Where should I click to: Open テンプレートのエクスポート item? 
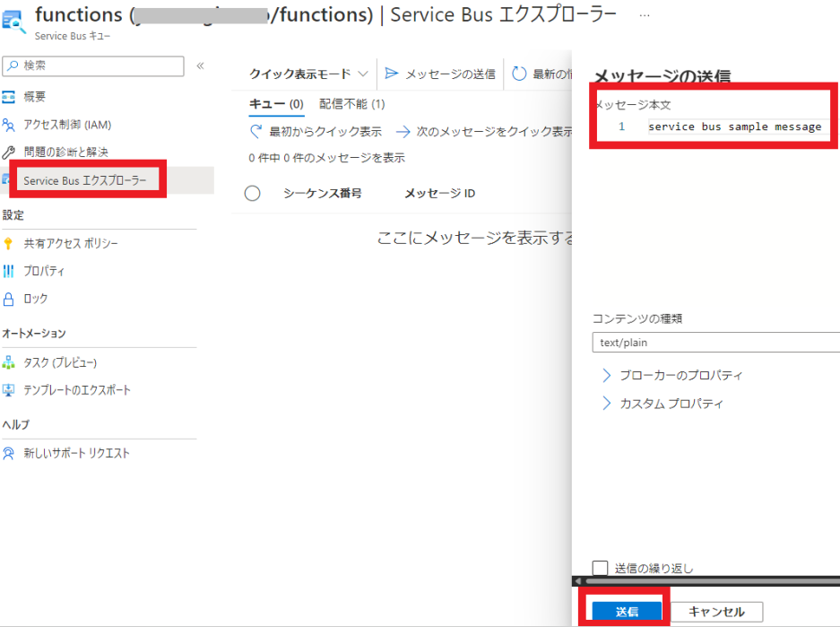click(x=77, y=390)
